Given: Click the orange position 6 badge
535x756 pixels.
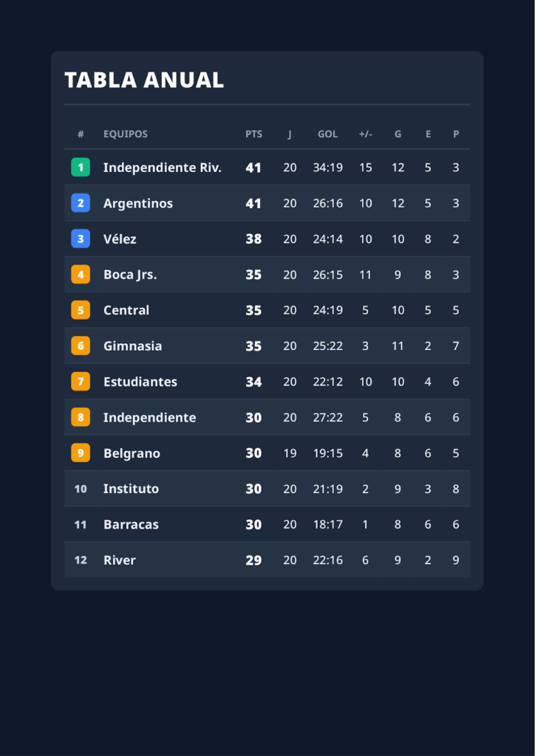Looking at the screenshot, I should pos(81,346).
